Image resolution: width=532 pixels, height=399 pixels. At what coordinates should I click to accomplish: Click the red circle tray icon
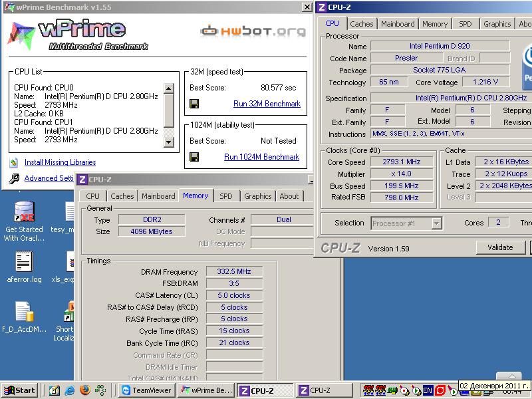(x=440, y=390)
